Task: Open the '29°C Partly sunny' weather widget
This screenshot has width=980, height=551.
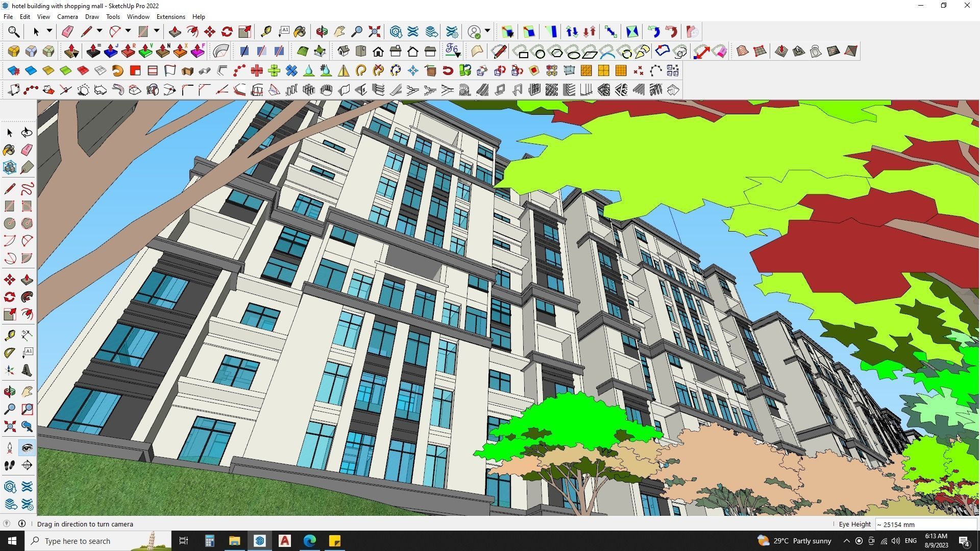Action: 794,541
